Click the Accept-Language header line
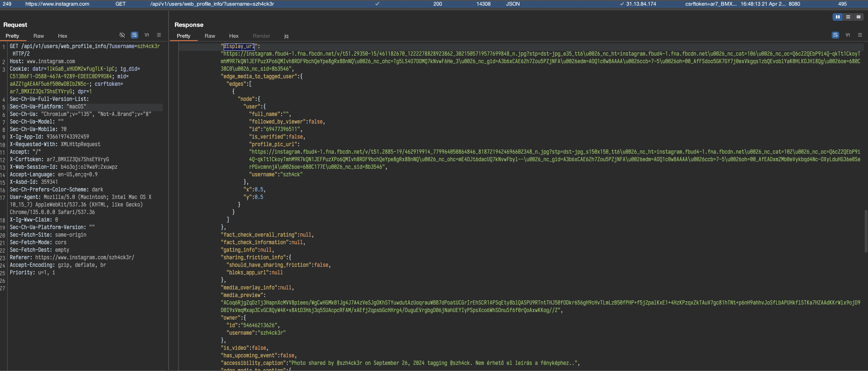 point(54,174)
